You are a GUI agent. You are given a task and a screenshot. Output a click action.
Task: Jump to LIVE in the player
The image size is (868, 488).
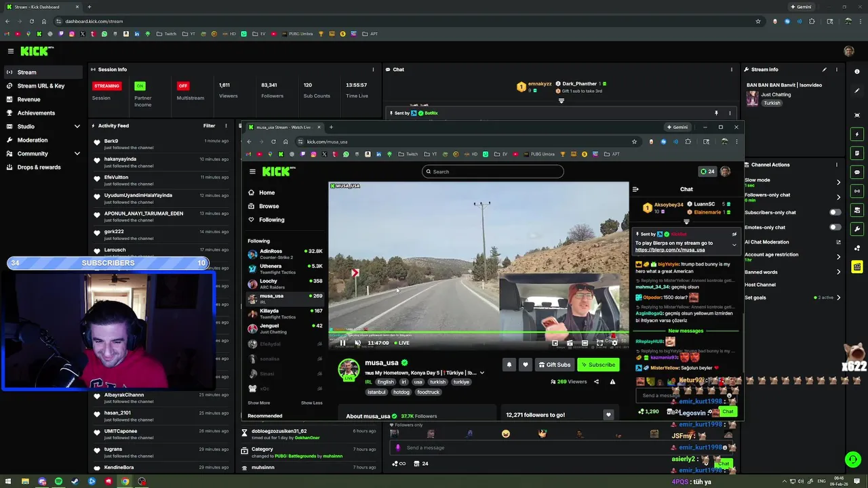[401, 343]
